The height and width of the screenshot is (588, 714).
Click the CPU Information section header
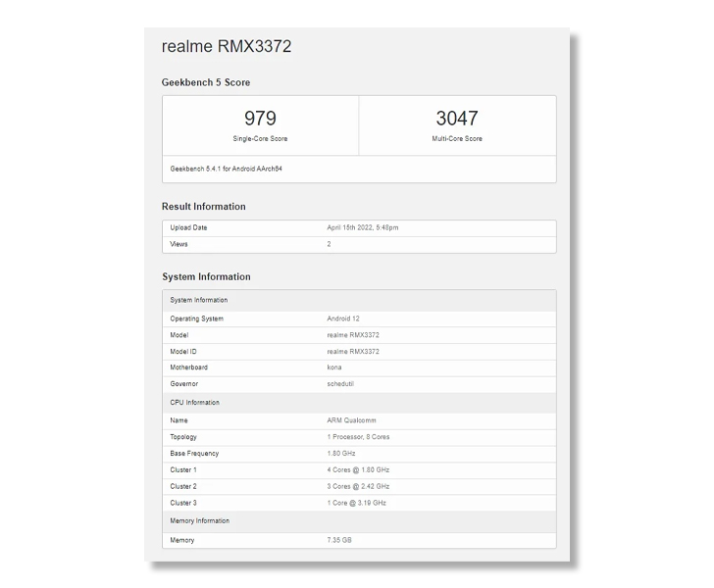pyautogui.click(x=359, y=403)
